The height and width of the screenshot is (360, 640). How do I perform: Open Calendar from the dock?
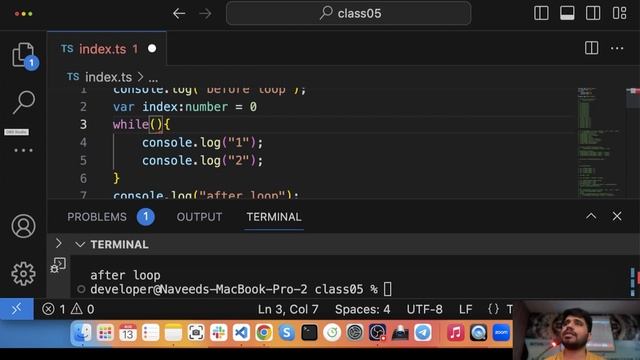(128, 333)
